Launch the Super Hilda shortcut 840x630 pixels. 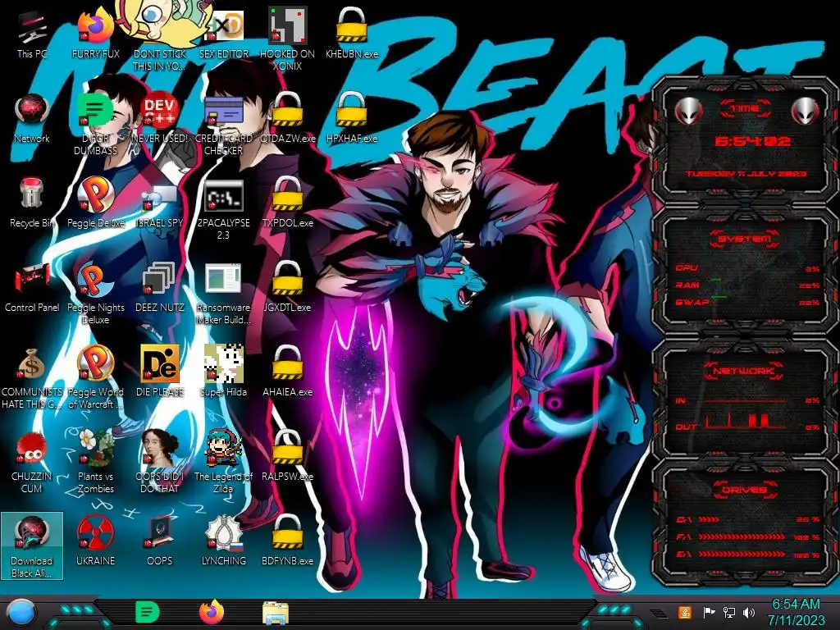click(224, 371)
